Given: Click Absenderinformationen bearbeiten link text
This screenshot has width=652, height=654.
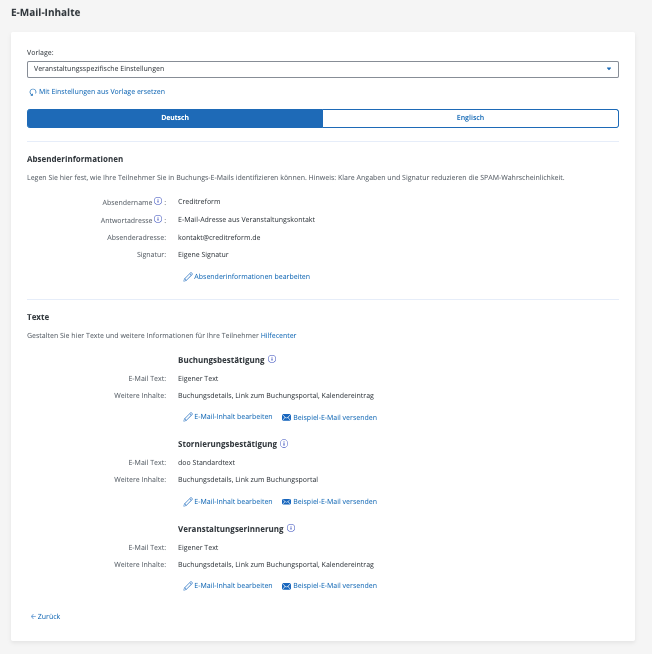Looking at the screenshot, I should tap(252, 277).
